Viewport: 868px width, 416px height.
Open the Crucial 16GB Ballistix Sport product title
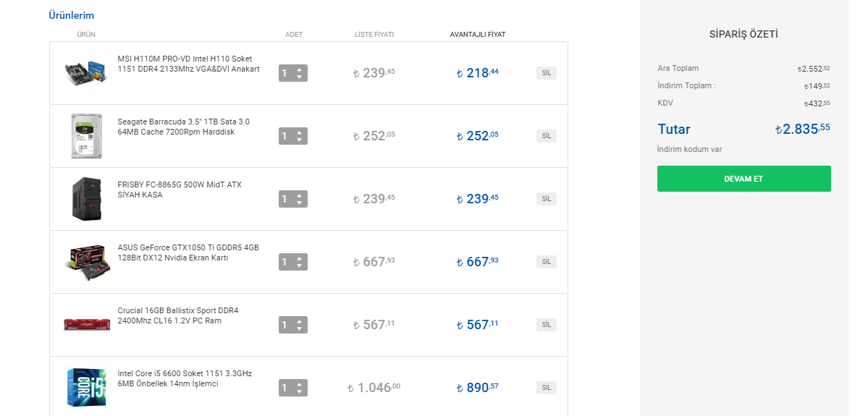click(x=177, y=315)
